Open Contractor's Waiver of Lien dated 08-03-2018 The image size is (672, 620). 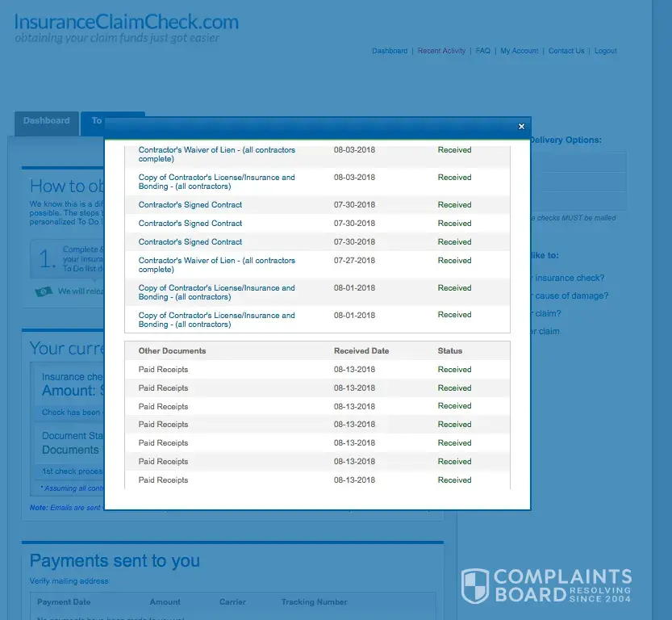(x=216, y=154)
